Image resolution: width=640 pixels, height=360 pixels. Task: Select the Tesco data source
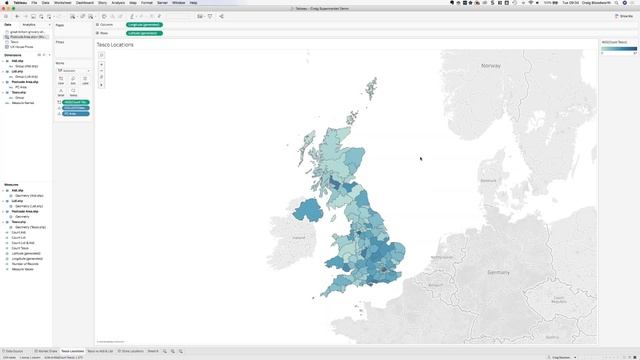point(14,42)
